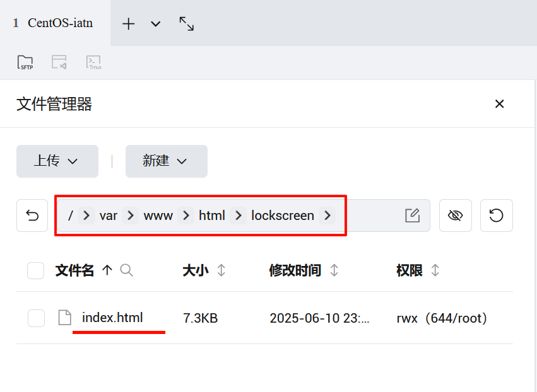Open the 上传 upload dropdown

point(57,161)
